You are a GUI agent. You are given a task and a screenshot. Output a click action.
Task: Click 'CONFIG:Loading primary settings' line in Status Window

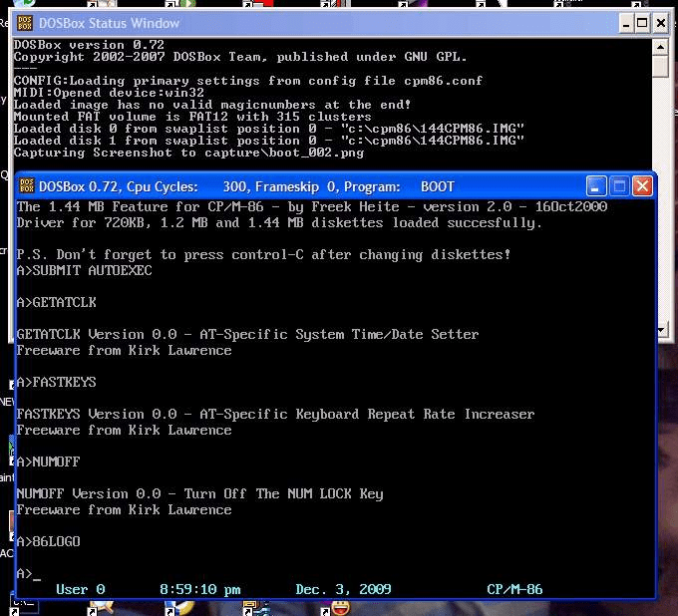click(x=248, y=81)
